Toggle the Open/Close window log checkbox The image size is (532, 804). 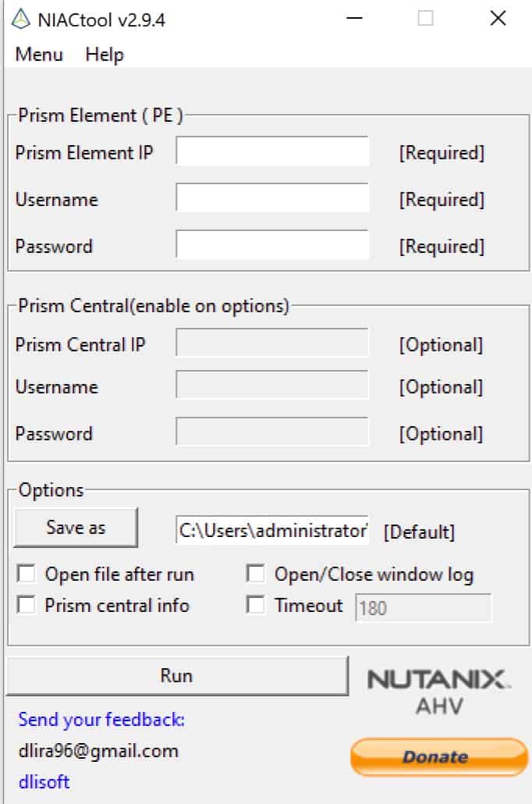point(256,574)
